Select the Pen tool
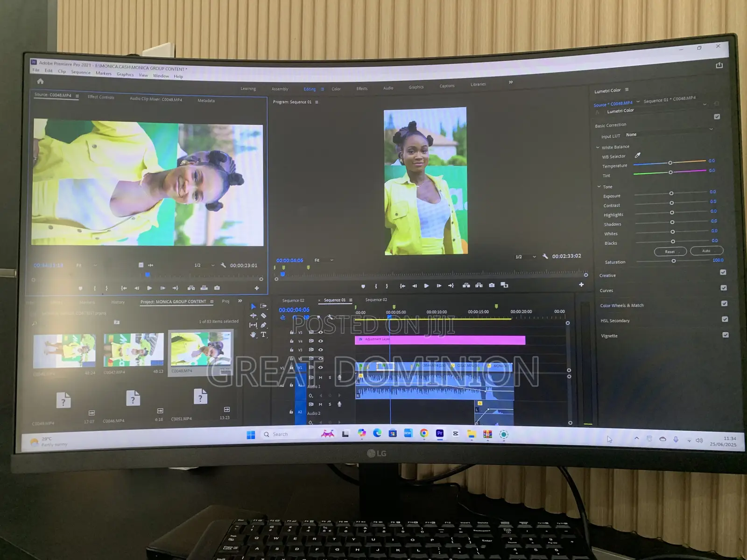Image resolution: width=747 pixels, height=560 pixels. click(x=263, y=325)
